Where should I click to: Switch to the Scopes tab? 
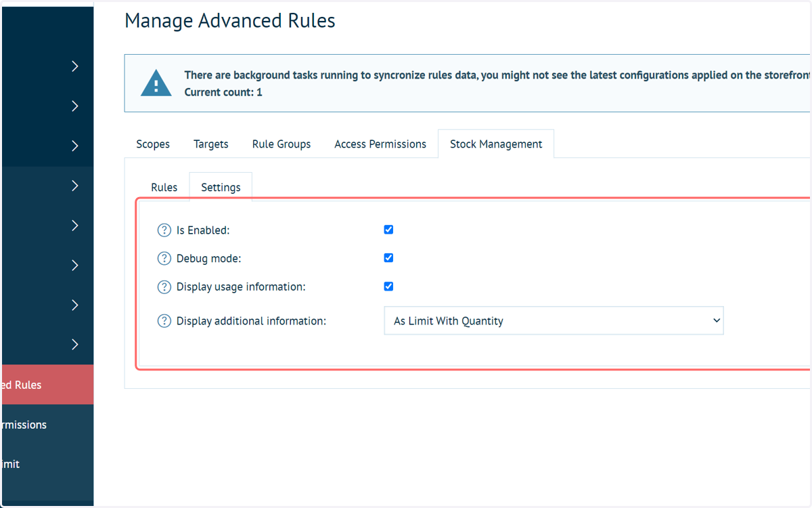coord(153,144)
